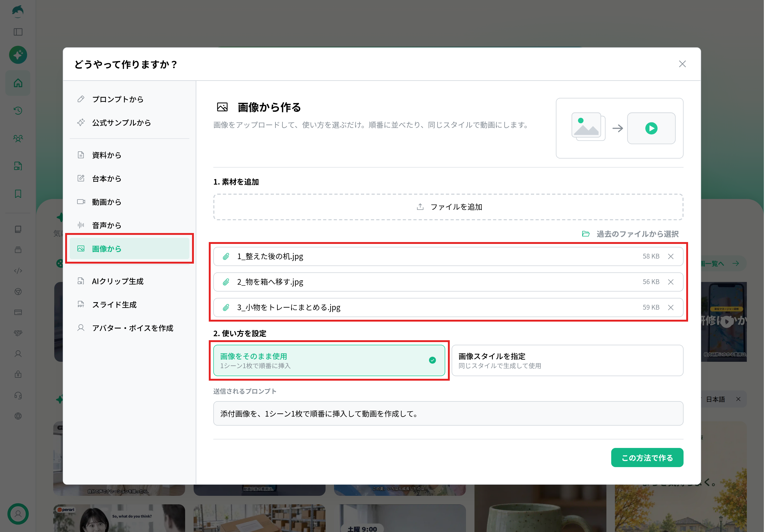Viewport: 766px width, 532px height.
Task: Select 画像をそのまま使用 option
Action: (x=329, y=360)
